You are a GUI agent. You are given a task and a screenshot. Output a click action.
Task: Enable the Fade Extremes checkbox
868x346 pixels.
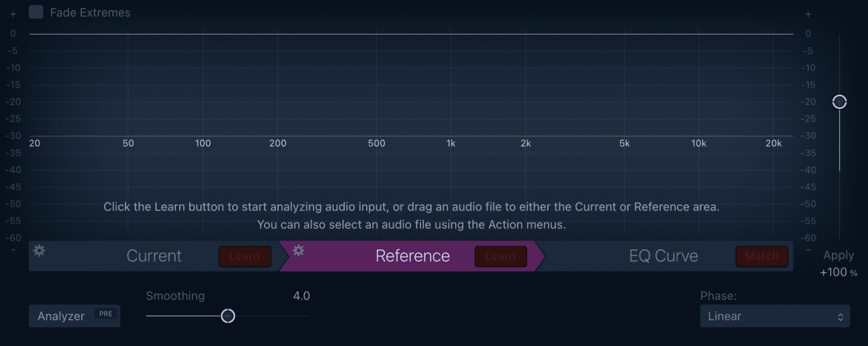[36, 12]
